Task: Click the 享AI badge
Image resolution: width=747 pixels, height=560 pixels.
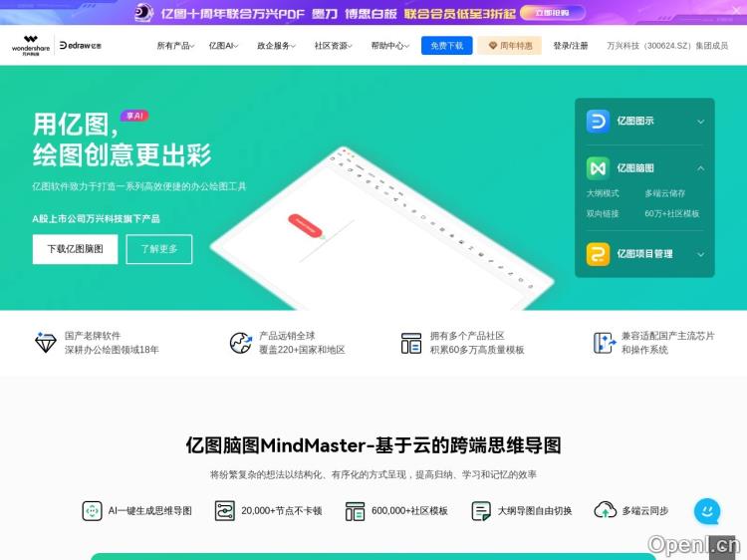Action: (x=134, y=116)
